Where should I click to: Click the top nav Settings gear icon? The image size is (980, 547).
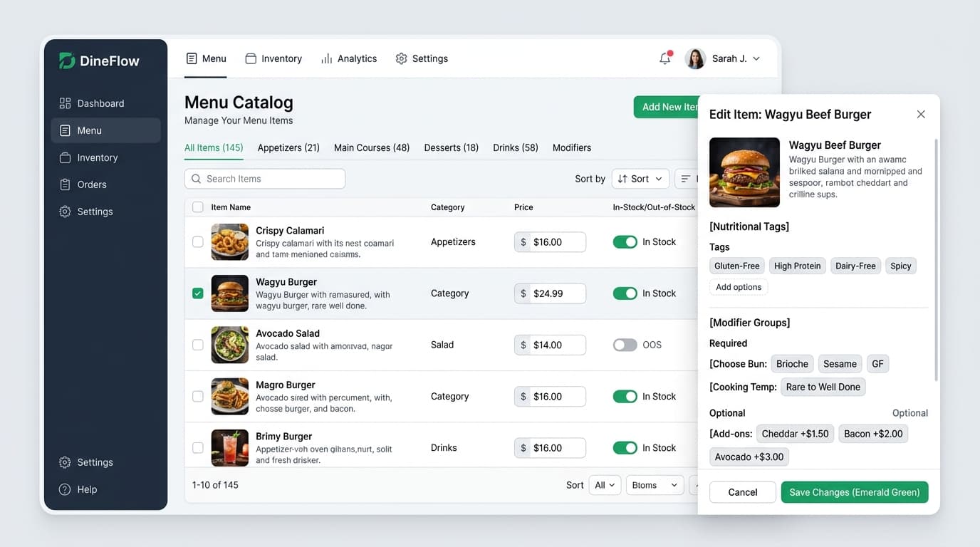click(x=402, y=58)
